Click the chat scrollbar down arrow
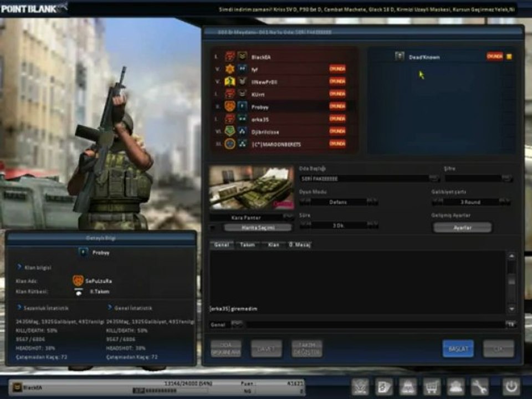532x399 pixels. pos(511,309)
